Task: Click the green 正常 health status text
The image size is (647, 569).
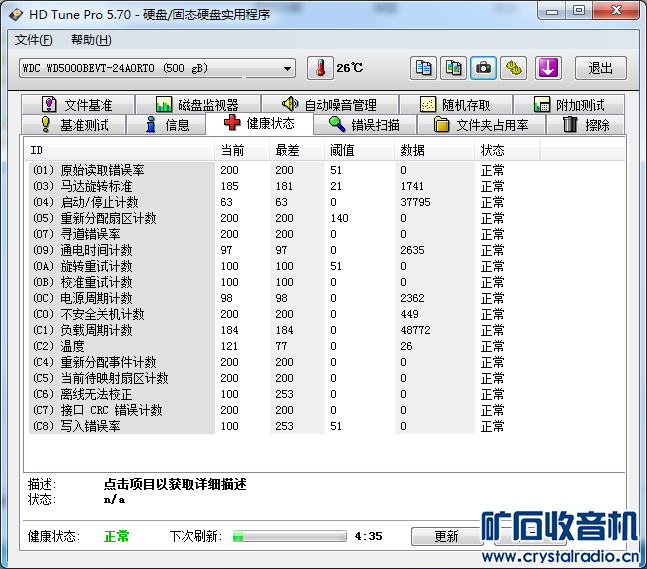Action: (117, 536)
